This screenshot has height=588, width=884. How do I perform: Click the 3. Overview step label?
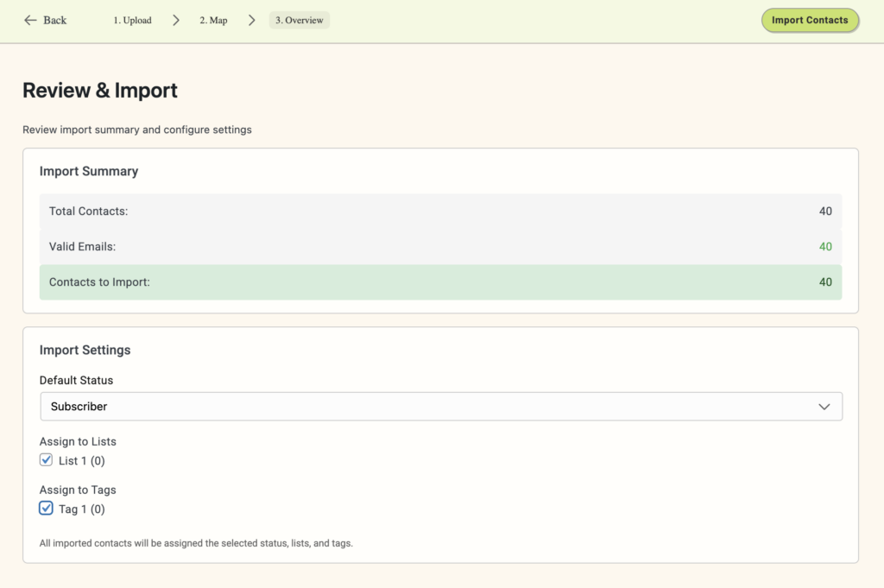(x=299, y=19)
